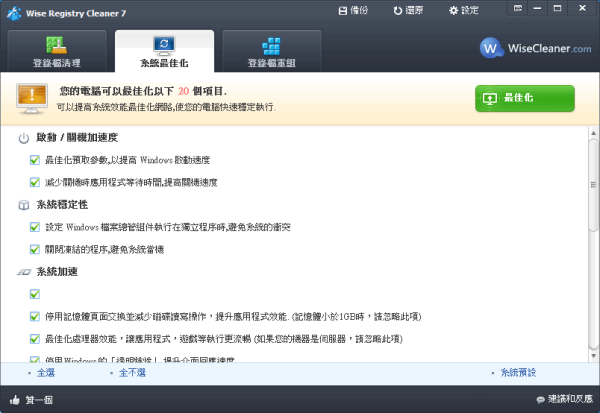Viewport: 600px width, 413px height.
Task: Click the red number 20 in the summary
Action: 183,91
